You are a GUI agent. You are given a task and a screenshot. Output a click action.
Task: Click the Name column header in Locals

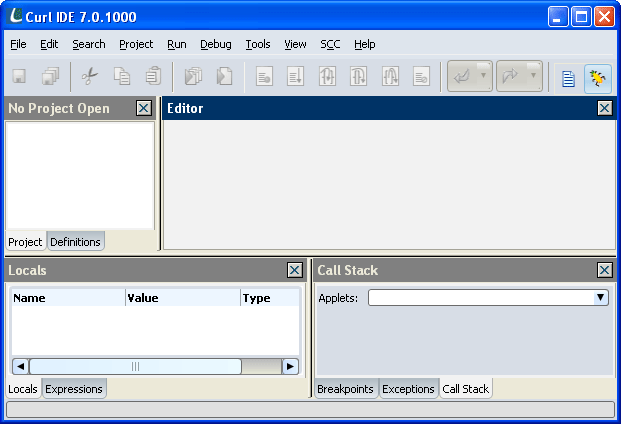tap(68, 298)
